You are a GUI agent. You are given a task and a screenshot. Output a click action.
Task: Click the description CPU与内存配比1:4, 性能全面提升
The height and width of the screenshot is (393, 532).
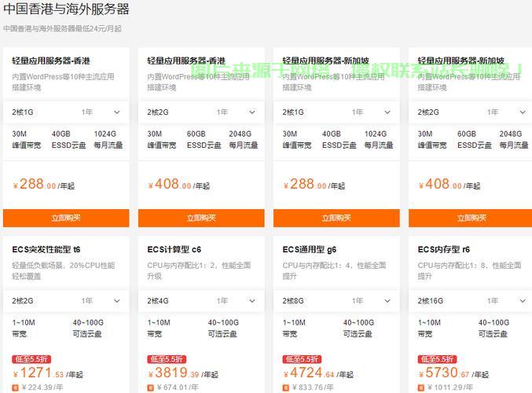point(334,271)
